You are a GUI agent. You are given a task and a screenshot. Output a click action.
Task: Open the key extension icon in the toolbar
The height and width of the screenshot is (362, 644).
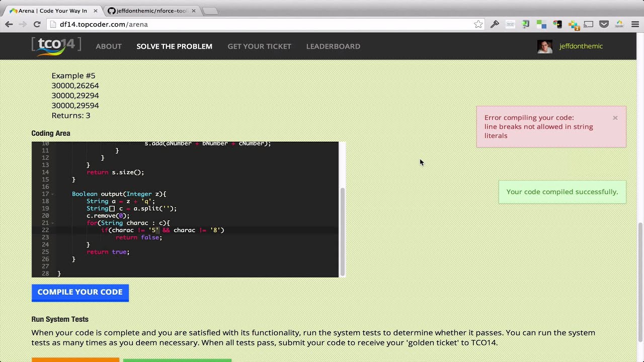495,24
